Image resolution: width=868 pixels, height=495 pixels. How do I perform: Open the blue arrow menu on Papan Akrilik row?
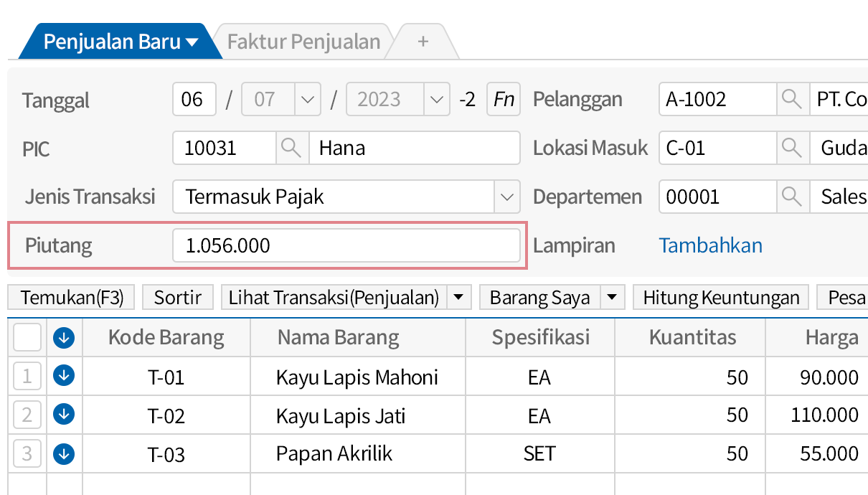tap(63, 453)
